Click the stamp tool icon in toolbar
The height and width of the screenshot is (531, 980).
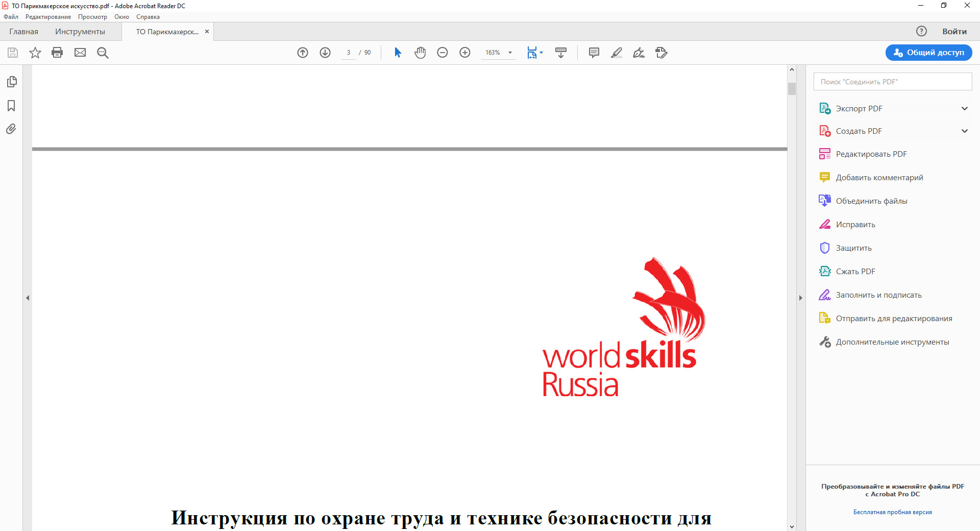(x=661, y=53)
